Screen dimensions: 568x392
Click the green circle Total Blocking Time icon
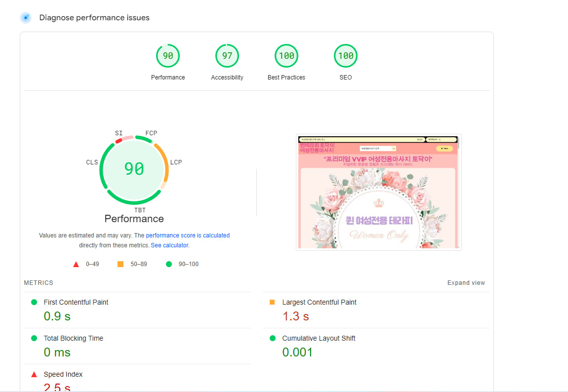tap(34, 338)
